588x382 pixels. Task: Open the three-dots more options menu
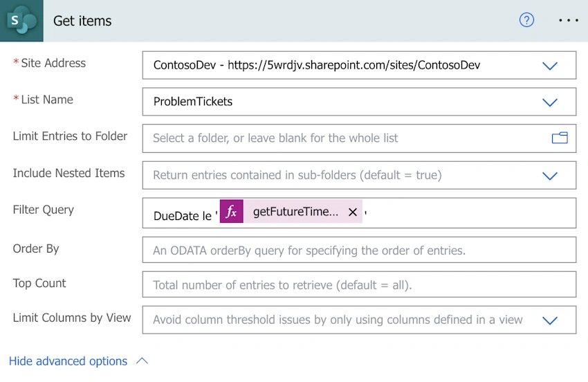[x=569, y=20]
